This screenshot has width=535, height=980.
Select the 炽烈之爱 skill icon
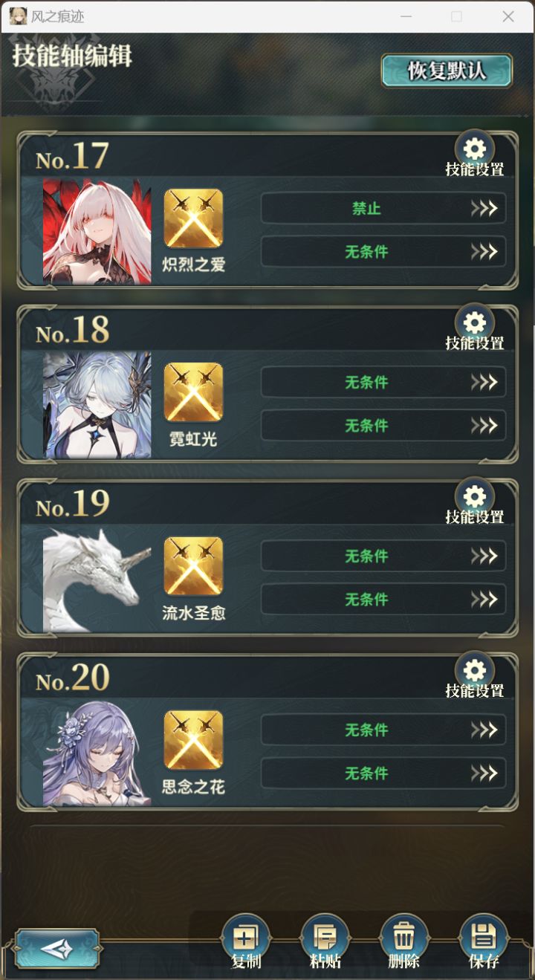pyautogui.click(x=193, y=218)
